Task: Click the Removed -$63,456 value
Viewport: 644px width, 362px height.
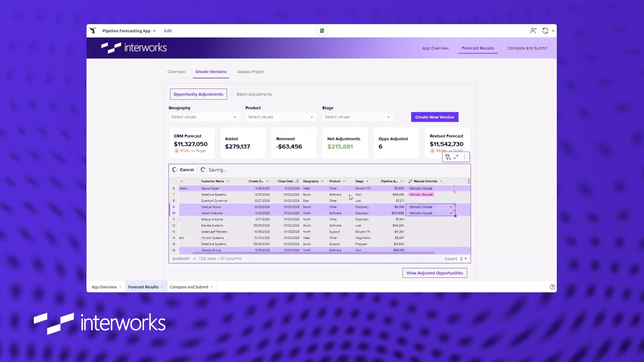Action: [x=289, y=147]
